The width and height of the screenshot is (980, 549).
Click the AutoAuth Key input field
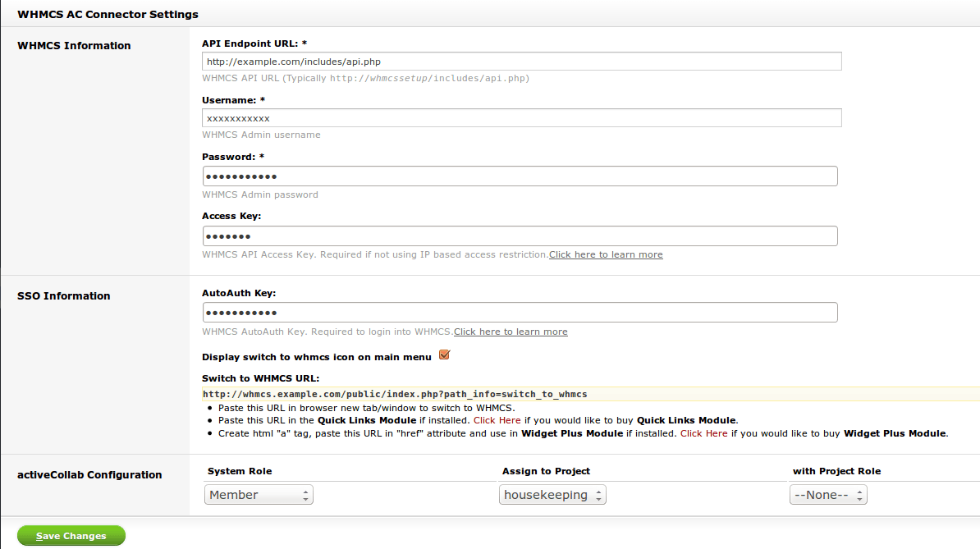520,313
